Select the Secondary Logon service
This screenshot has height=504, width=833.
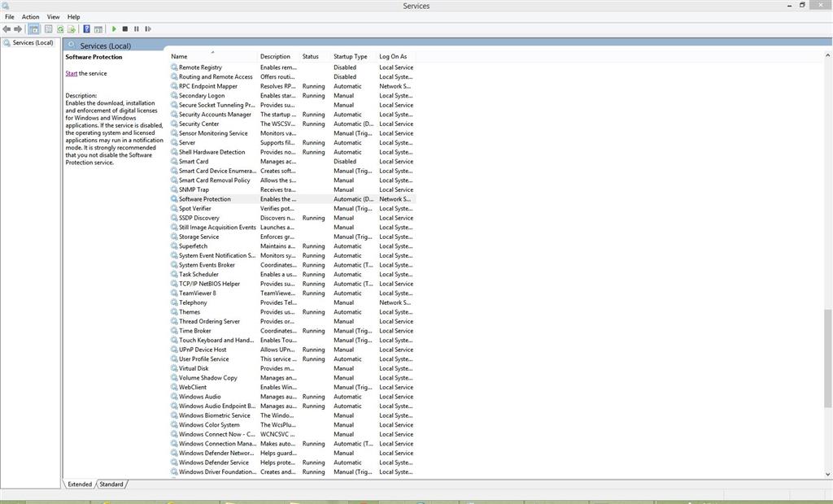[292, 96]
